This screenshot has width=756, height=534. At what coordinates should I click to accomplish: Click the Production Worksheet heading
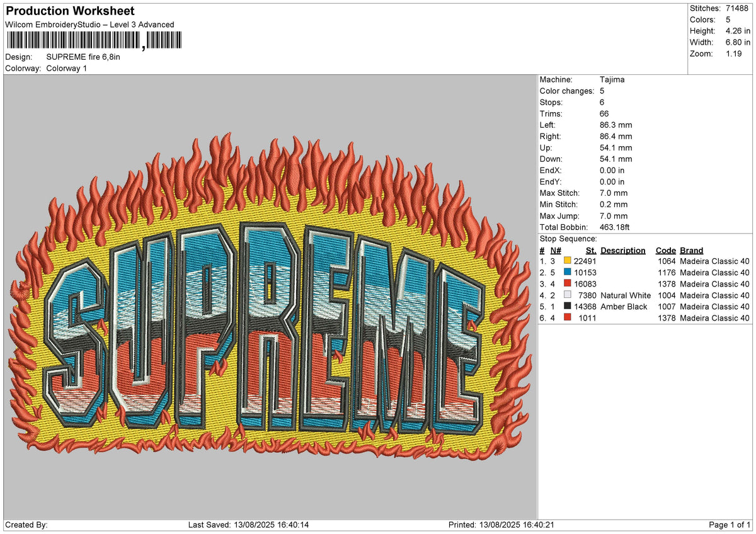pos(70,11)
